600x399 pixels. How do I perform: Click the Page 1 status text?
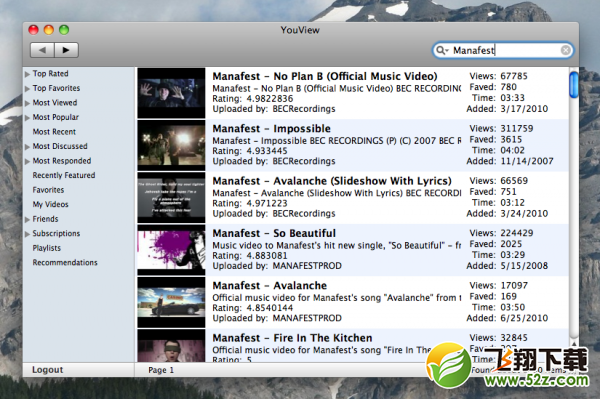click(x=161, y=370)
